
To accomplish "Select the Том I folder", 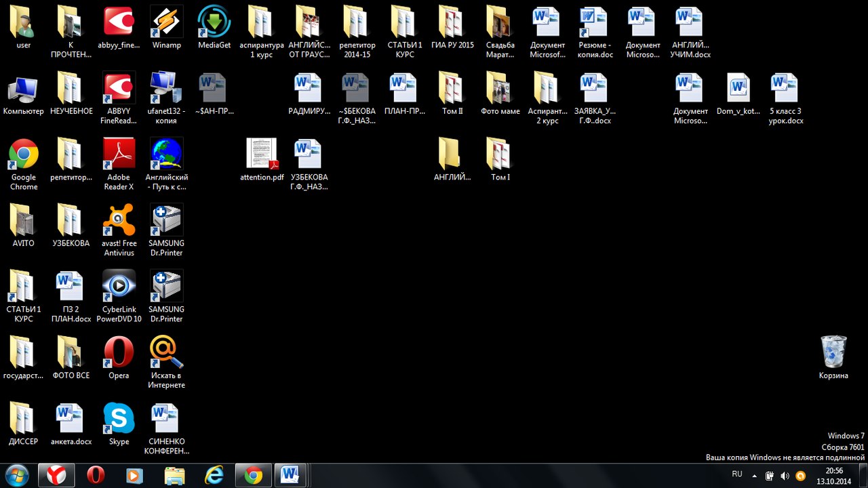I will tap(500, 159).
